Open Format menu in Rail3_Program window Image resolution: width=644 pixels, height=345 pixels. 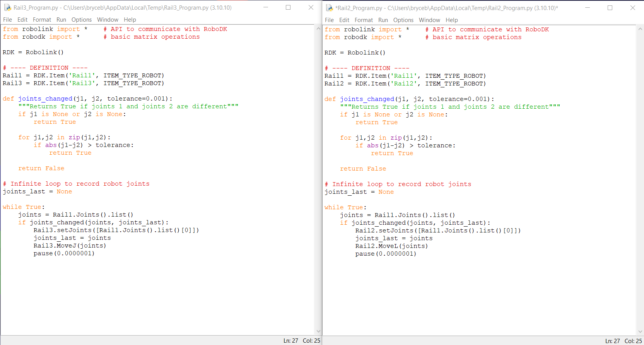point(42,20)
